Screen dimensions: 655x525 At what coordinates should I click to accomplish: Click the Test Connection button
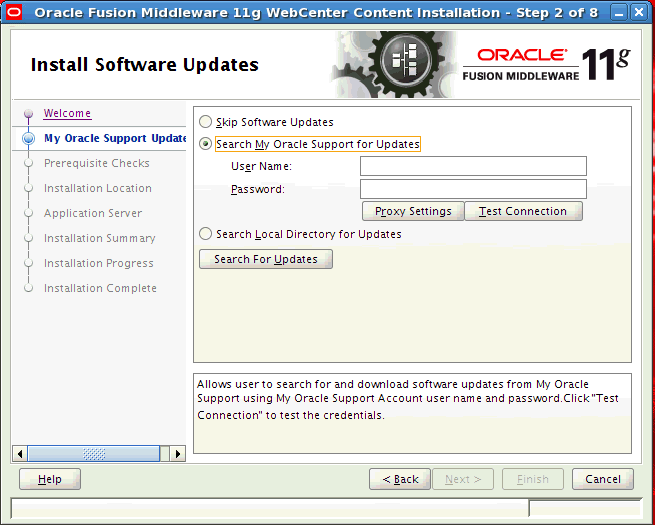tap(523, 211)
